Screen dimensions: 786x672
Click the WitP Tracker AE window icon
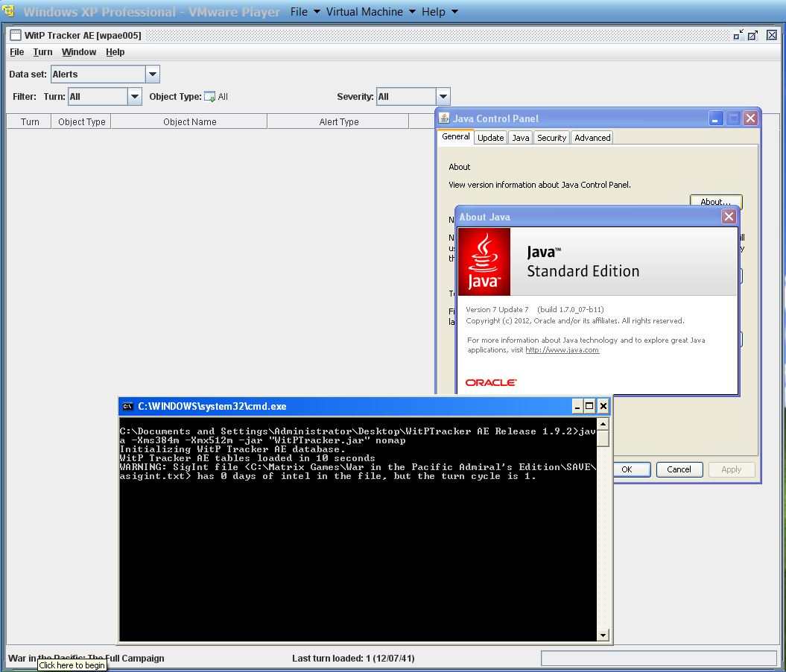pos(16,35)
